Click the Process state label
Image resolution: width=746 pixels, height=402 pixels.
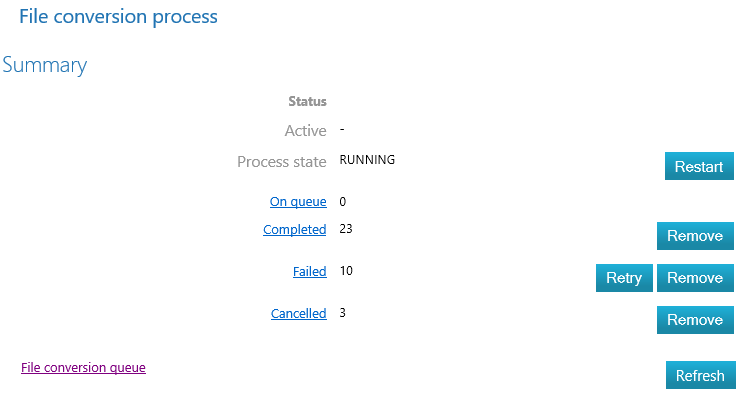click(x=281, y=162)
